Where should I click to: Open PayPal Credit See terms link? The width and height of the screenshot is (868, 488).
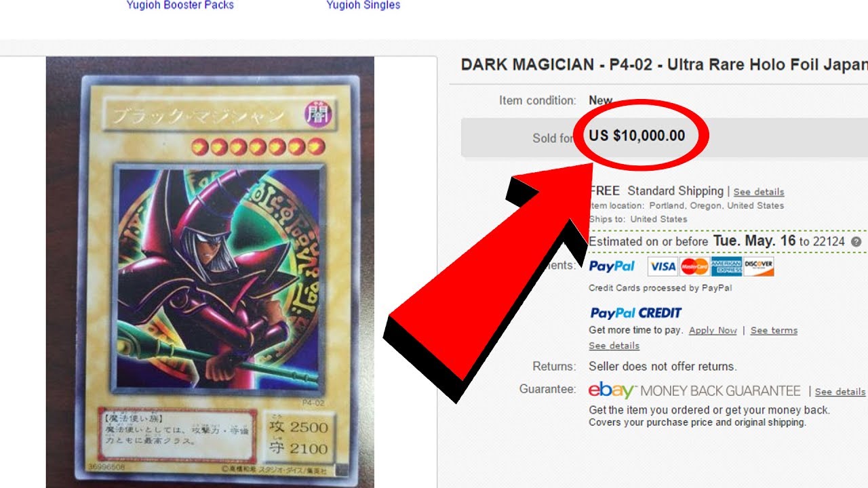[x=774, y=331]
